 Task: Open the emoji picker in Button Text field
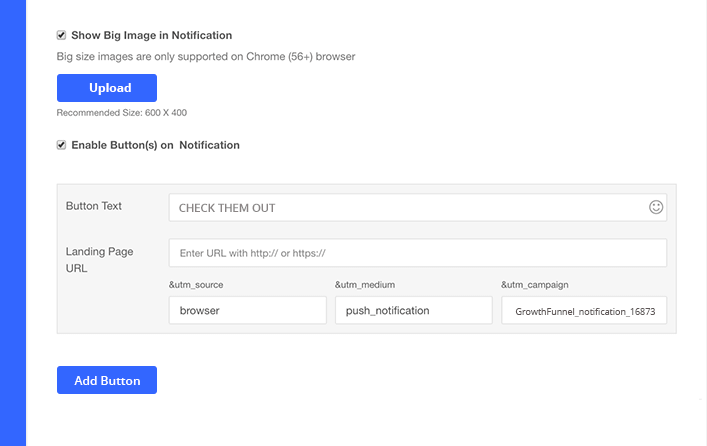point(656,207)
